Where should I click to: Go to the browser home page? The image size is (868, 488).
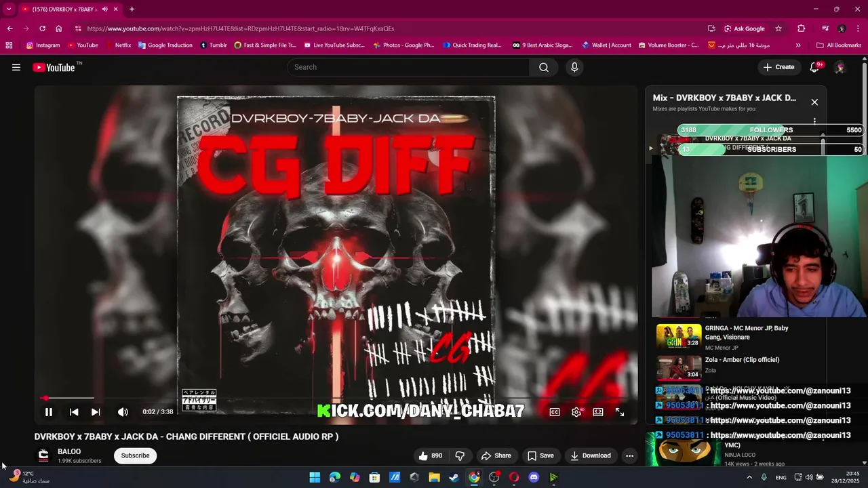pyautogui.click(x=58, y=28)
